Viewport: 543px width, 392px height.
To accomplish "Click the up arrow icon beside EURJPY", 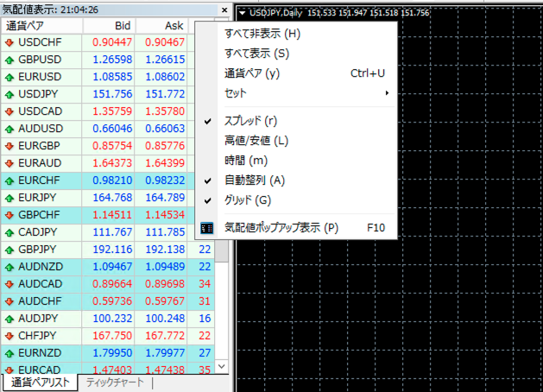I will pyautogui.click(x=9, y=198).
